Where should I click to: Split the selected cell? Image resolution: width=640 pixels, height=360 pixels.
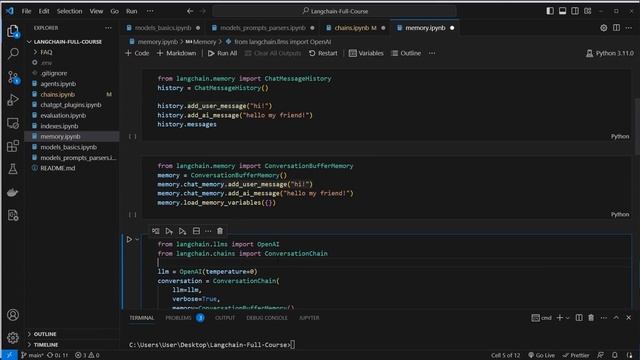(196, 231)
